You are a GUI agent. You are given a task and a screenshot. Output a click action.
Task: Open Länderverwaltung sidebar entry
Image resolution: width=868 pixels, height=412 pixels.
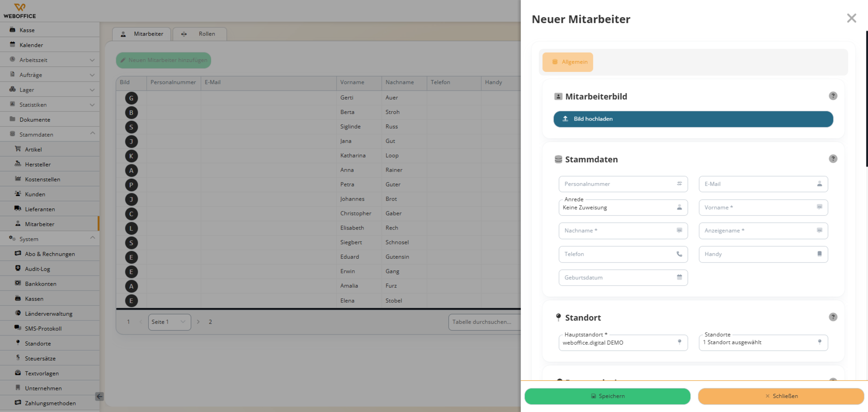[50, 314]
